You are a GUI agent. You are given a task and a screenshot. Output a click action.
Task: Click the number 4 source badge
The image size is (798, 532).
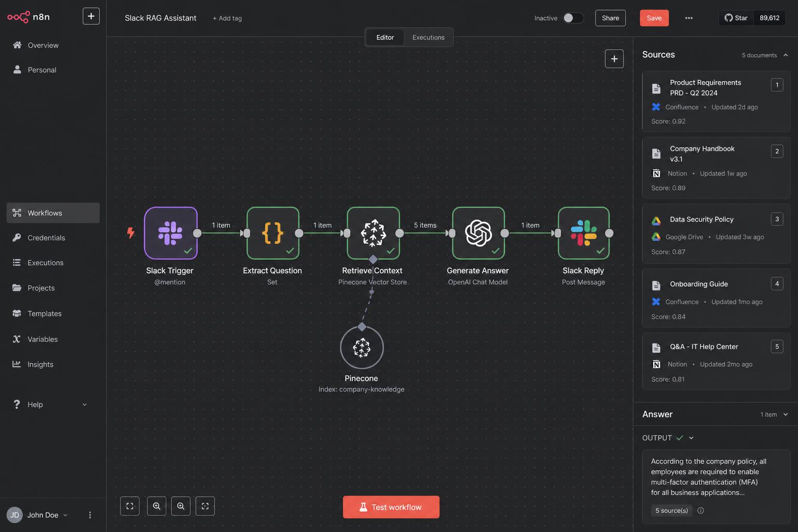pyautogui.click(x=777, y=284)
